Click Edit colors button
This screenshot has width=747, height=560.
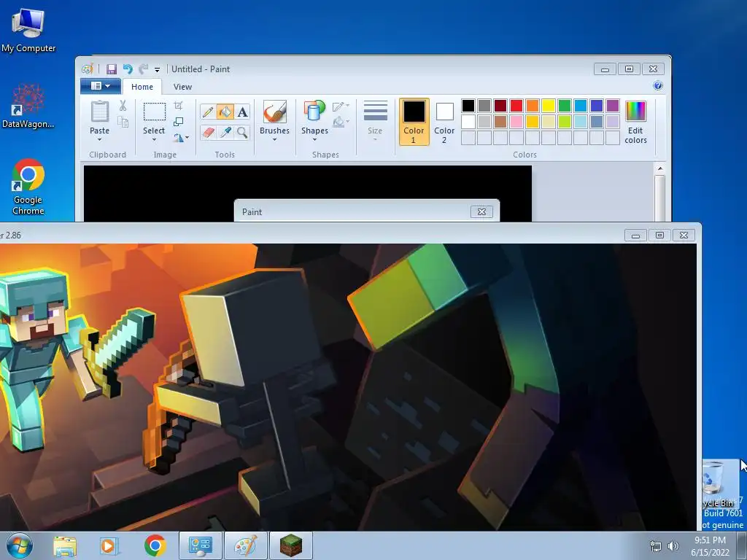635,122
